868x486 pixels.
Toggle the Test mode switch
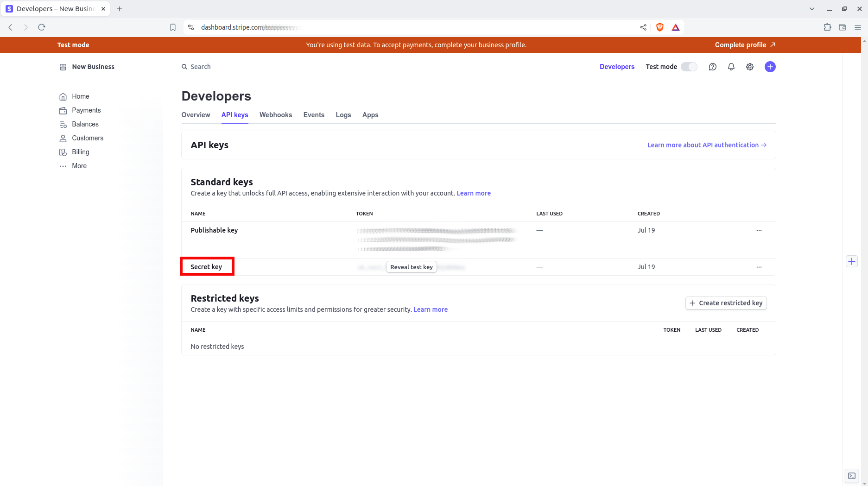(x=689, y=67)
